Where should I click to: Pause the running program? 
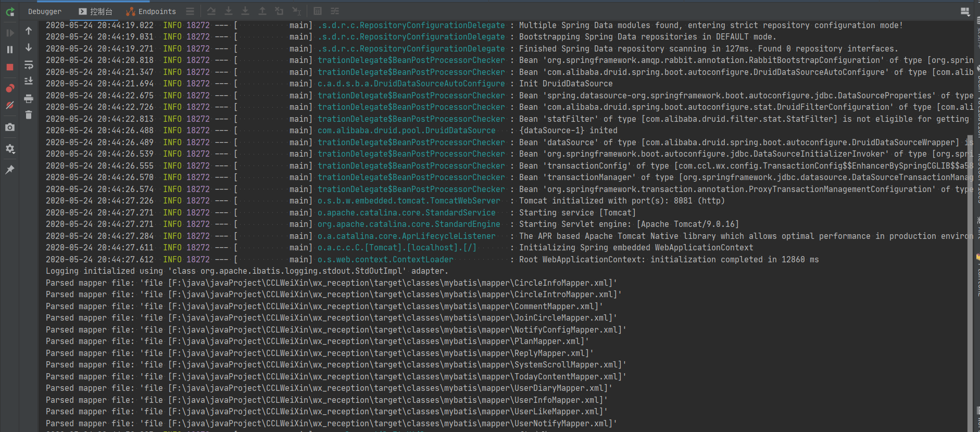tap(10, 49)
